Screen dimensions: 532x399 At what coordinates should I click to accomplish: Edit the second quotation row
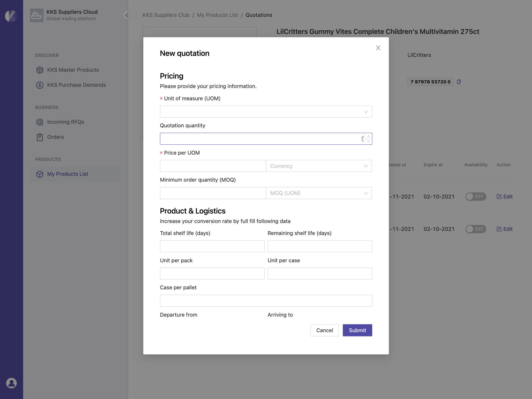click(x=504, y=229)
